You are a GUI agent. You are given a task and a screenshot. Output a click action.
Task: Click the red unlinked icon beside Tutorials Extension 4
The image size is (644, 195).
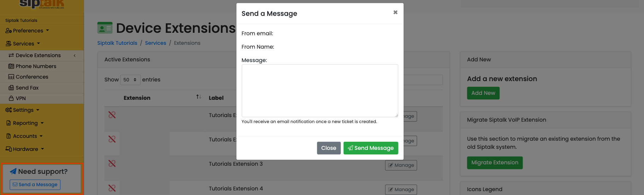point(112,188)
